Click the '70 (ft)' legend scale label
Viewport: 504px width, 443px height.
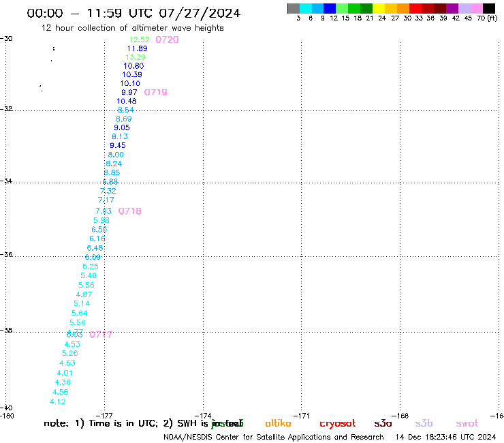click(487, 18)
